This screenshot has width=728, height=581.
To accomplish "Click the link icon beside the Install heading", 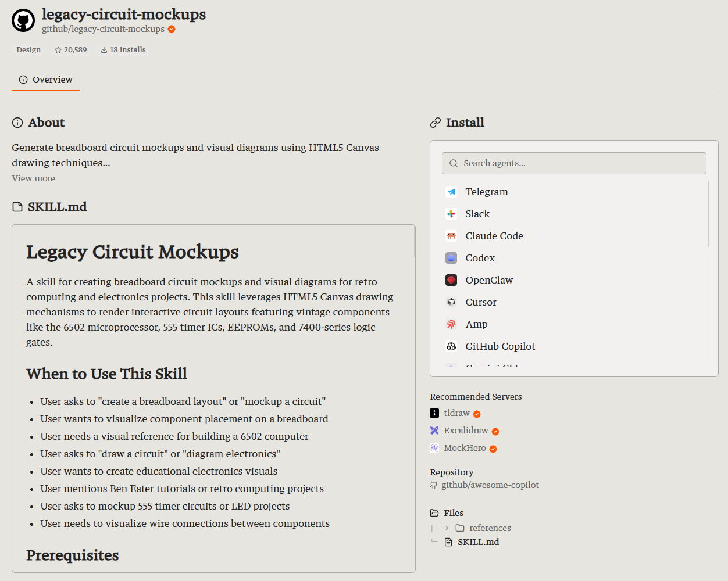I will pyautogui.click(x=436, y=123).
